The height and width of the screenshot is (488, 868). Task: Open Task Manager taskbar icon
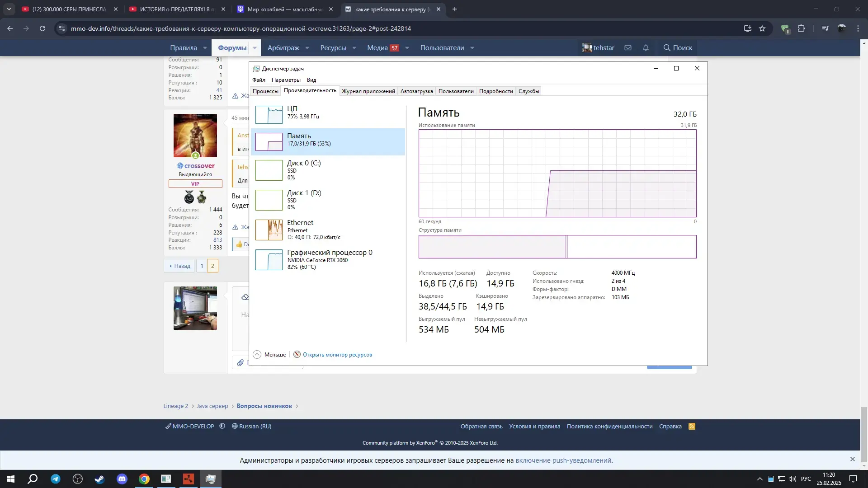coord(211,479)
